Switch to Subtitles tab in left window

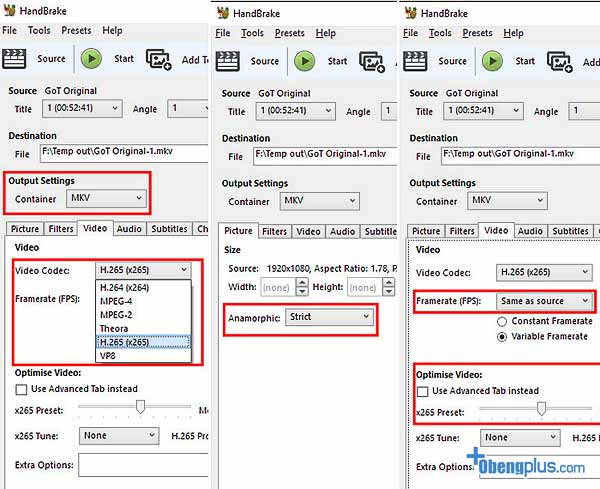[169, 229]
